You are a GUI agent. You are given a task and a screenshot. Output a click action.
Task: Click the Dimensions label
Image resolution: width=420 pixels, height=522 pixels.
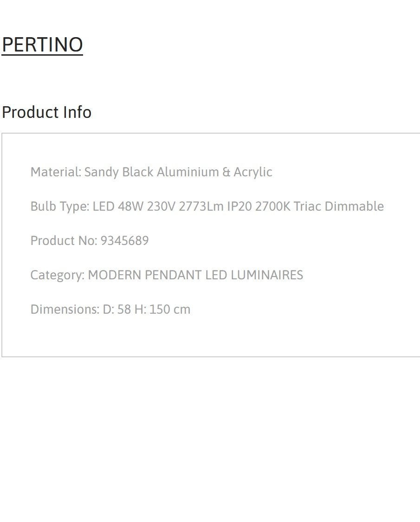click(65, 309)
